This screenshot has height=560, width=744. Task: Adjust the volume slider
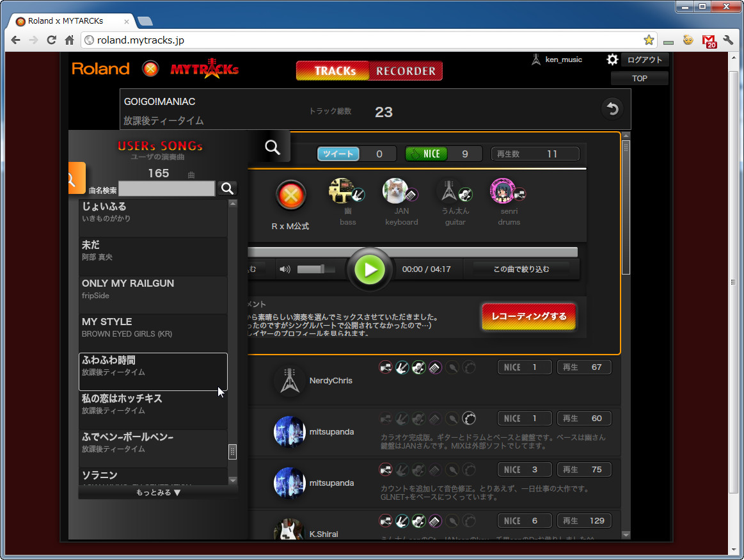click(x=315, y=269)
